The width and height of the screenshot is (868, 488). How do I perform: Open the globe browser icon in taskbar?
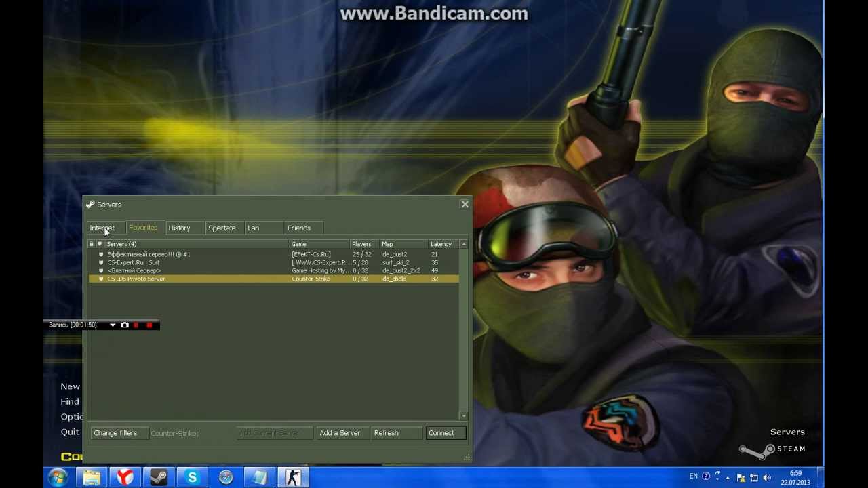click(226, 478)
